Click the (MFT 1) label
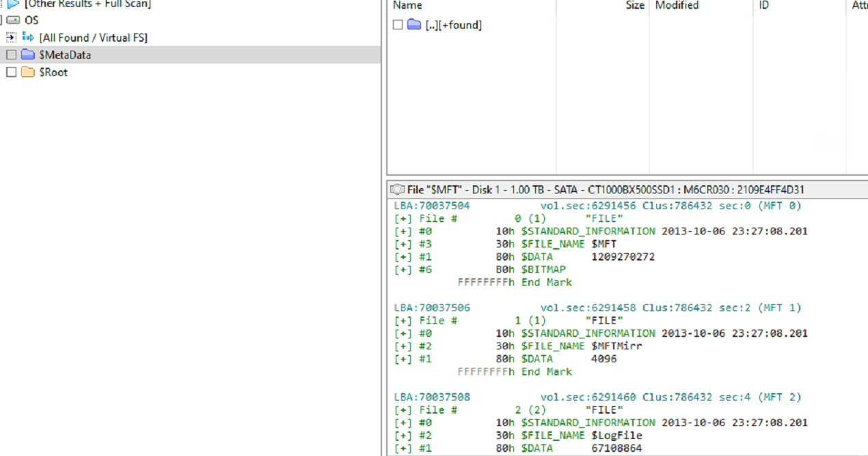 (x=779, y=308)
